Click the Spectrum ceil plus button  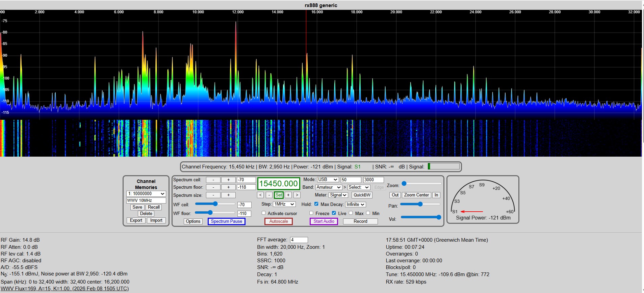(228, 180)
